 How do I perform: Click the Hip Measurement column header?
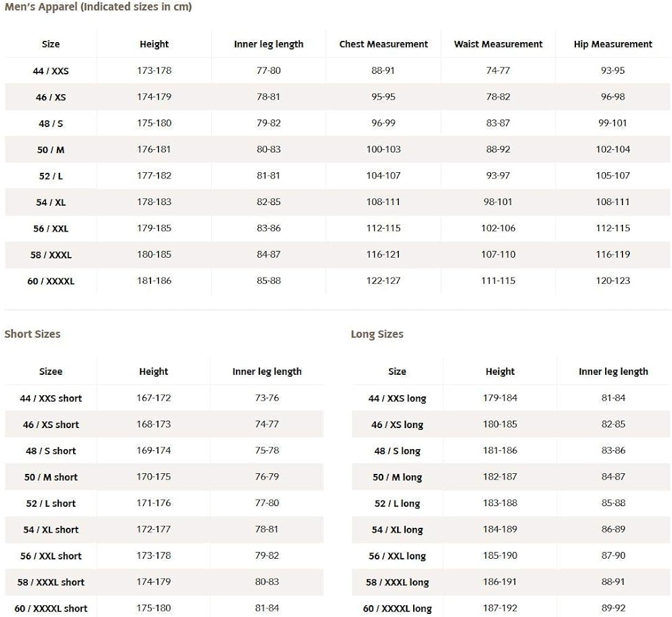(613, 44)
